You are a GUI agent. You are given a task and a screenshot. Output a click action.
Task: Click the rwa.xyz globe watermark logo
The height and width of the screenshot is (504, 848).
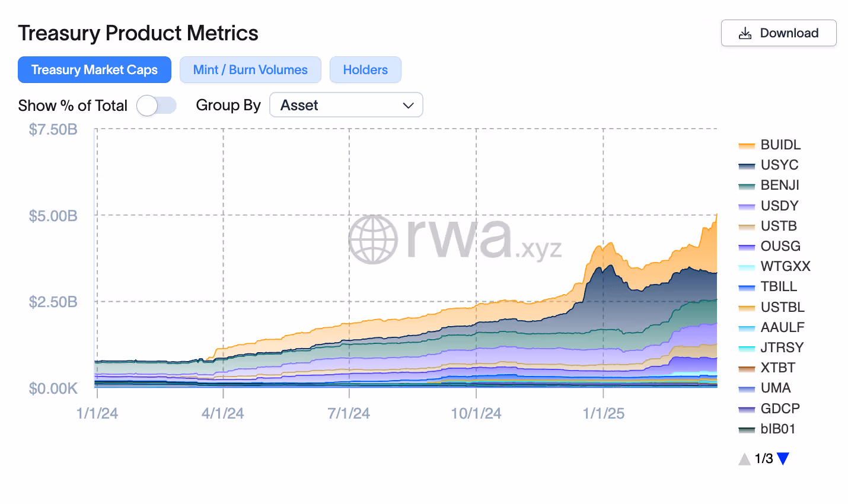click(x=374, y=239)
